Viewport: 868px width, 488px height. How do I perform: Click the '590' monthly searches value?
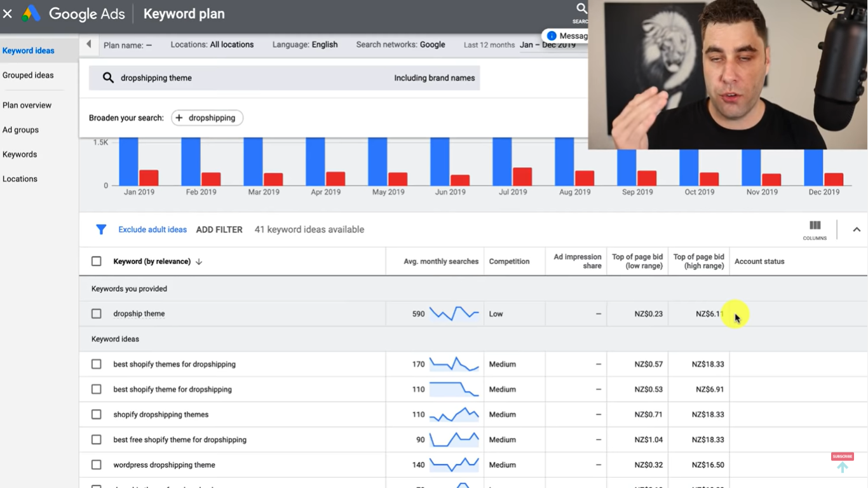point(418,313)
